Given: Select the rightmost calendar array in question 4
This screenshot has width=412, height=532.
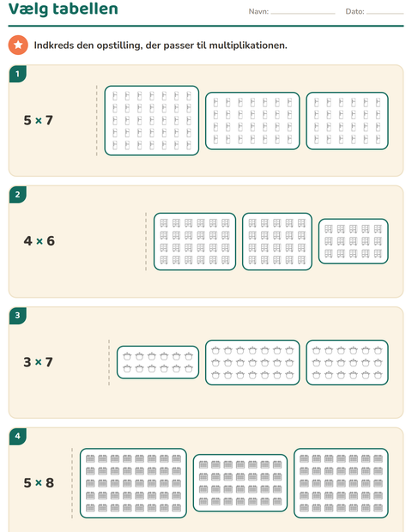Looking at the screenshot, I should 341,483.
